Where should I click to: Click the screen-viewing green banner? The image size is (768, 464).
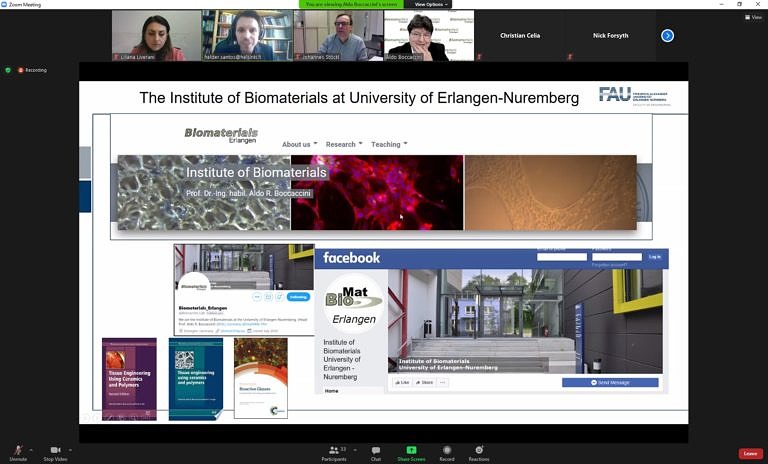tap(352, 4)
